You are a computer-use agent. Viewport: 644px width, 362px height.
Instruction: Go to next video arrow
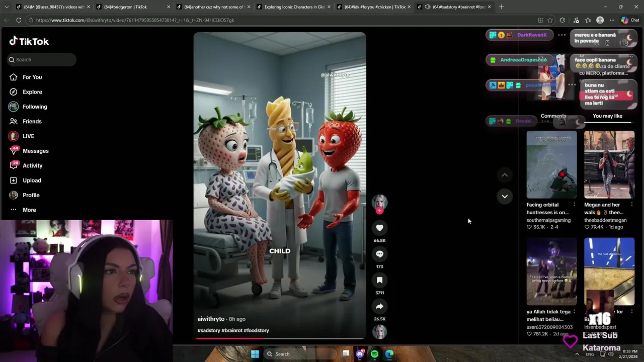505,196
